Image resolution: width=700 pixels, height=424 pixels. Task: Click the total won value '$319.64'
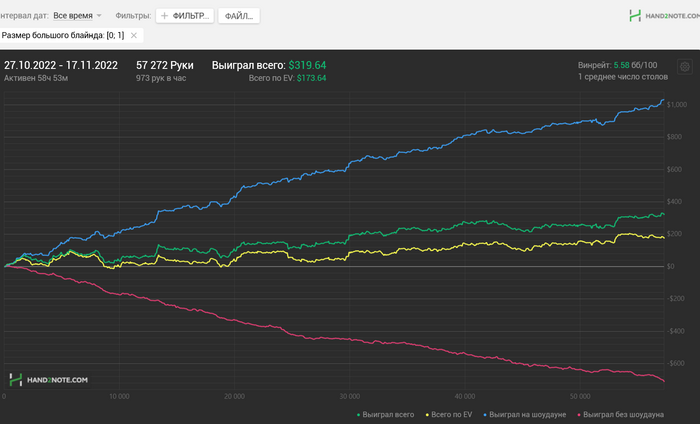(307, 65)
